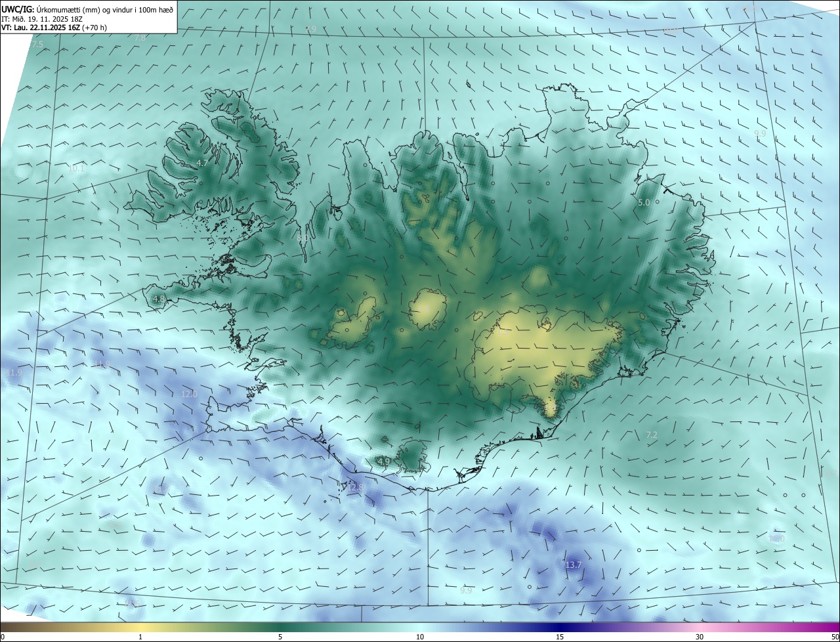
Task: Select the 'IT: Mið. 19. 11. 2025 18Z' line
Action: 41,18
